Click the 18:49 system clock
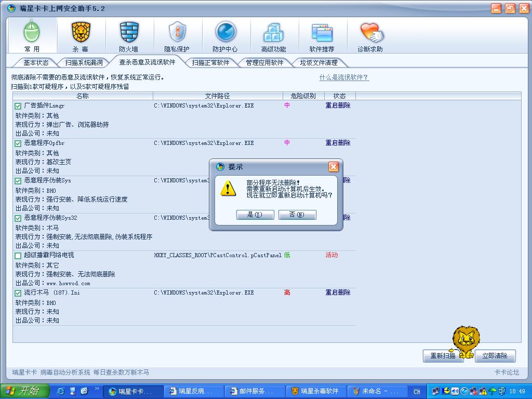532x399 pixels. coord(517,392)
